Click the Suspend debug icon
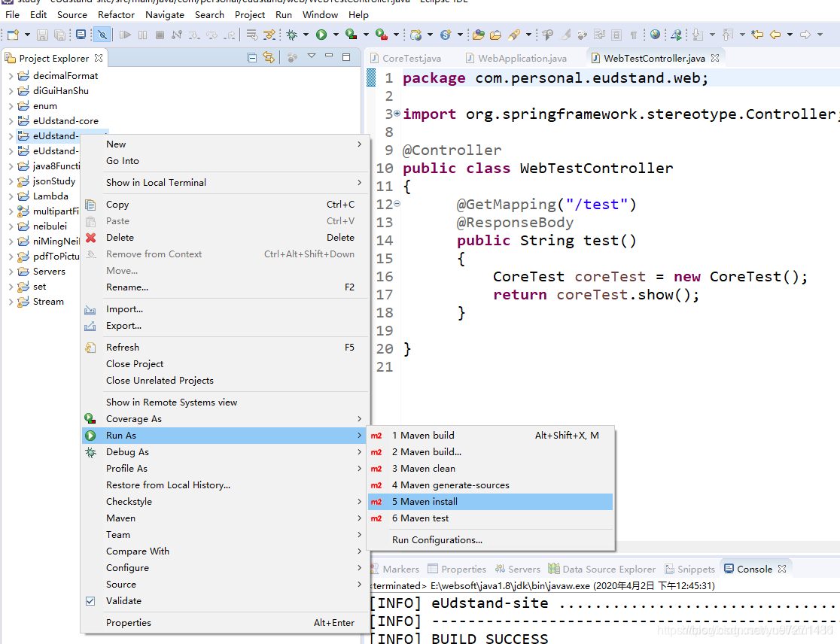The width and height of the screenshot is (840, 644). [142, 35]
